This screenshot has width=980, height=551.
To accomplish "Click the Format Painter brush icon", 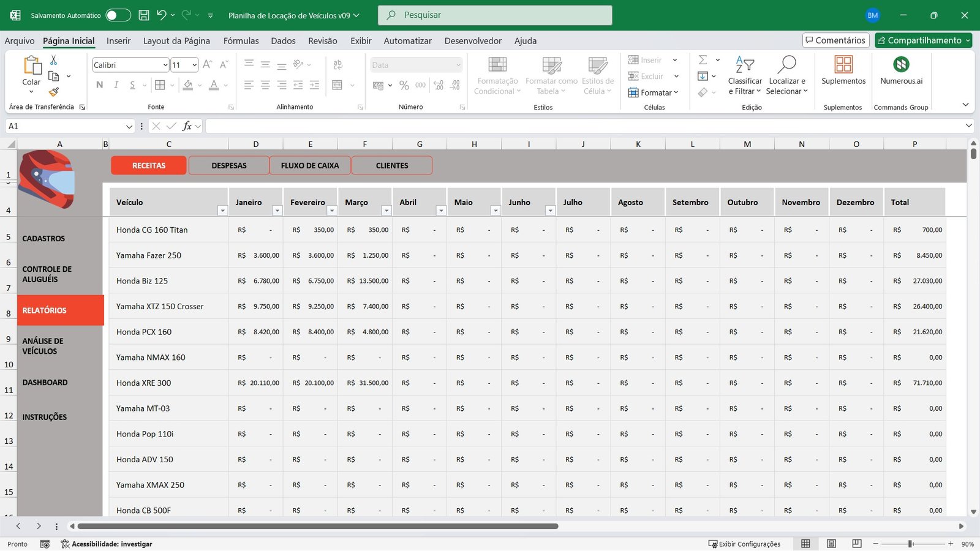I will pos(54,92).
